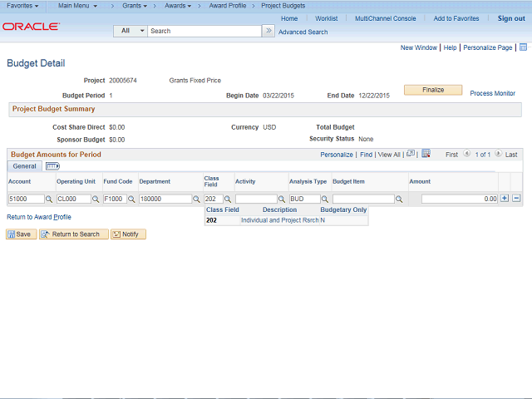Click grid Personalize link
532x399 pixels.
pyautogui.click(x=337, y=155)
